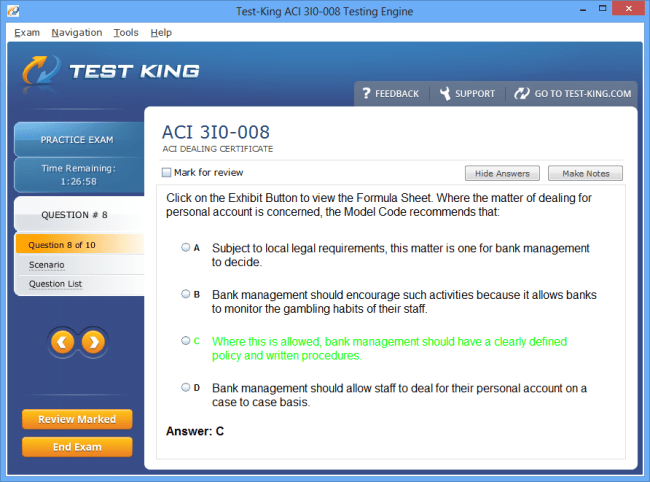The width and height of the screenshot is (650, 482).
Task: Click the GO TO TEST-KING.COM link
Action: coord(582,94)
